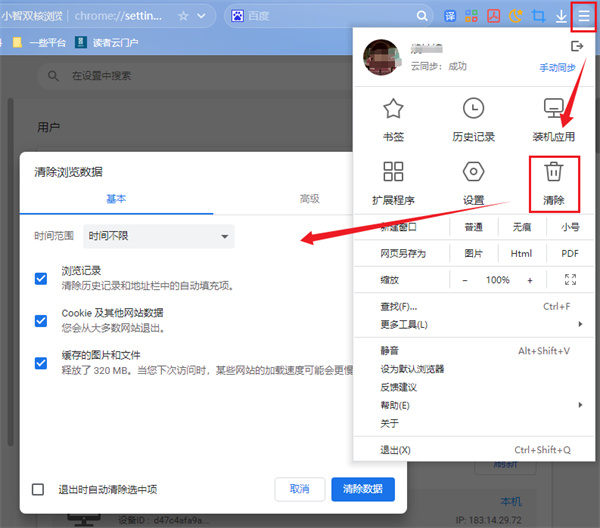The height and width of the screenshot is (528, 600).
Task: Choose 设为默认浏览器 menu entry
Action: [474, 369]
